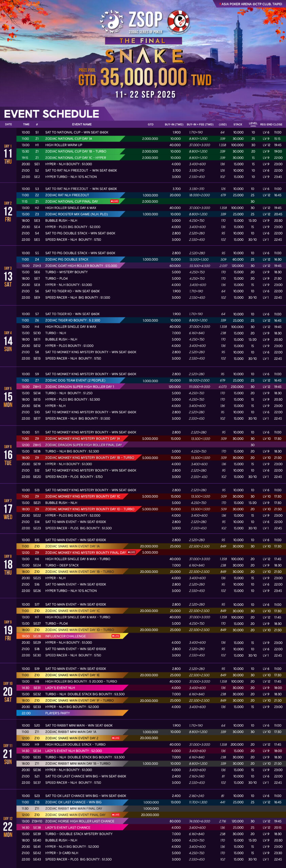Viewport: 286px width, 868px height.
Task: Select the 'PLAYER'S PARTY' entry
Action: pos(57,713)
